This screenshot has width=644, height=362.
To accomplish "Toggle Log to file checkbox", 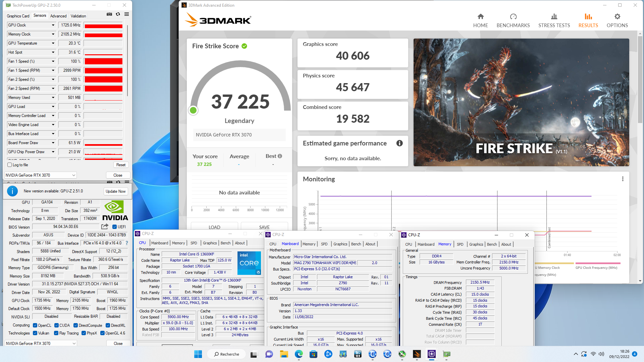I will pos(10,165).
